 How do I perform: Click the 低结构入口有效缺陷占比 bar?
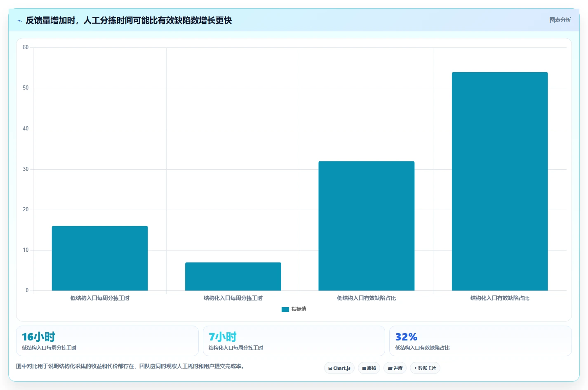[367, 226]
